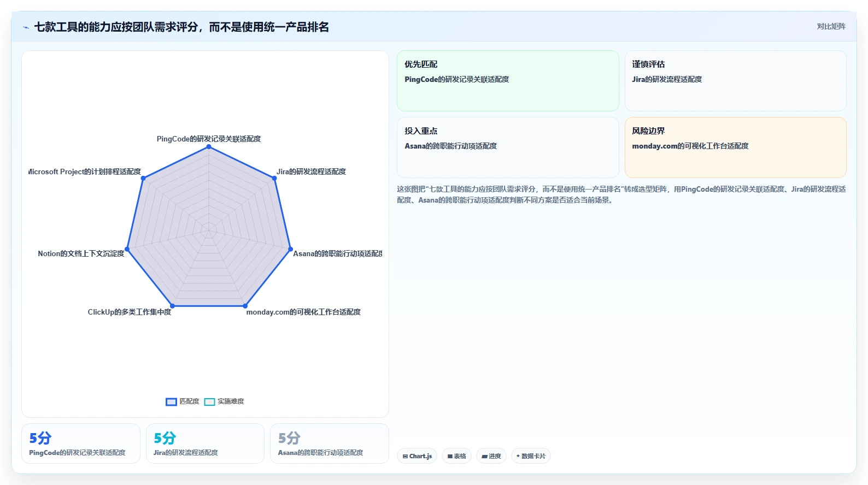Toggle the 匹配度 legend color box
Viewport: 868px width, 485px height.
point(171,401)
